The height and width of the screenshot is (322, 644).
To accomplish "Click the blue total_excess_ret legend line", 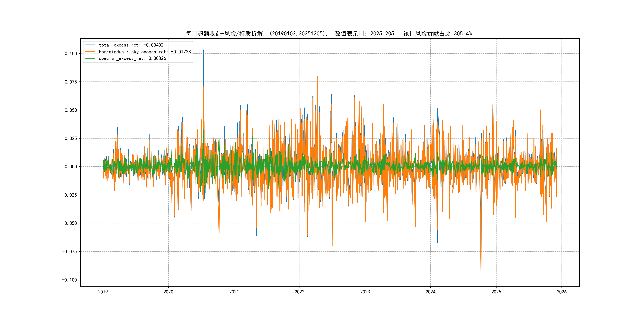I will [90, 45].
